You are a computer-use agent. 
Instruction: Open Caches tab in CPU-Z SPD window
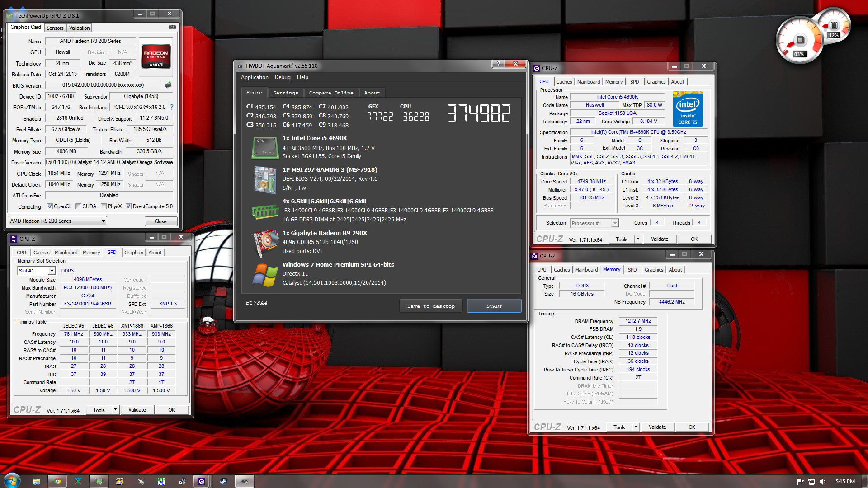[41, 253]
